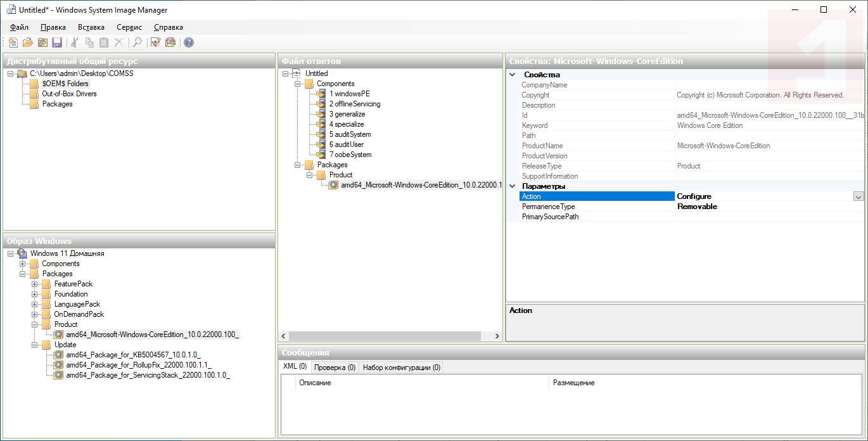Screen dimensions: 868x441
Task: Switch to the Набор конфигурации (0) tab
Action: point(402,367)
